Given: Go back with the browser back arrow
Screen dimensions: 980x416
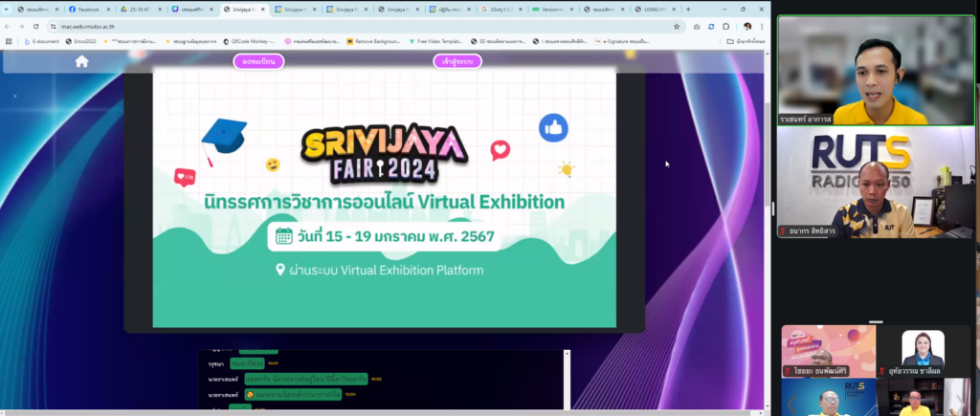Looking at the screenshot, I should 8,27.
